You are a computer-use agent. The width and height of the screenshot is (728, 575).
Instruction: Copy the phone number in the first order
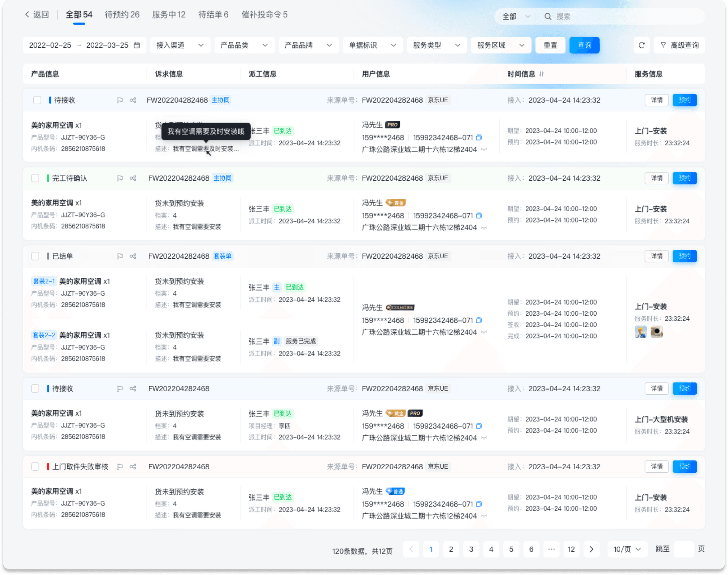coord(479,138)
